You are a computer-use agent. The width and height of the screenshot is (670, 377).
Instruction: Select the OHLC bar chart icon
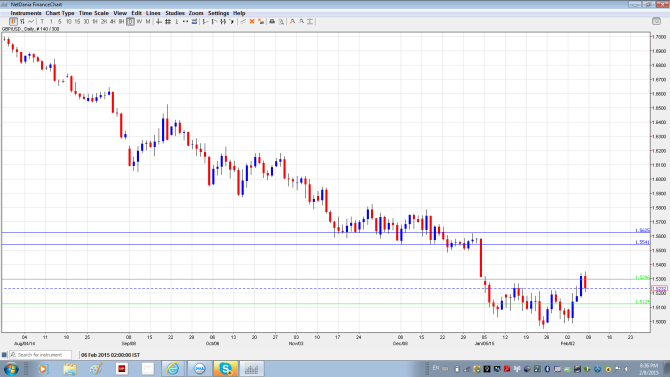(x=22, y=21)
